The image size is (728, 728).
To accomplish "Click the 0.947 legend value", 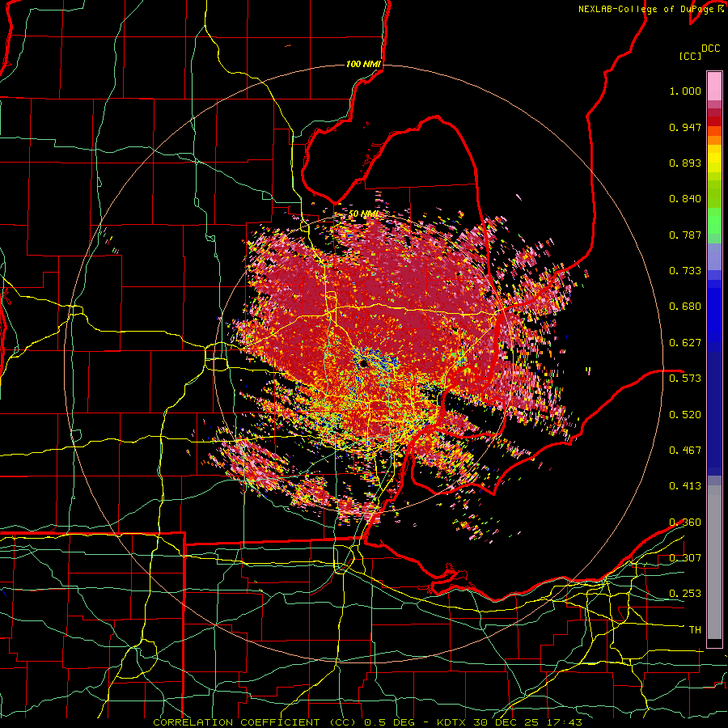I will coord(685,127).
